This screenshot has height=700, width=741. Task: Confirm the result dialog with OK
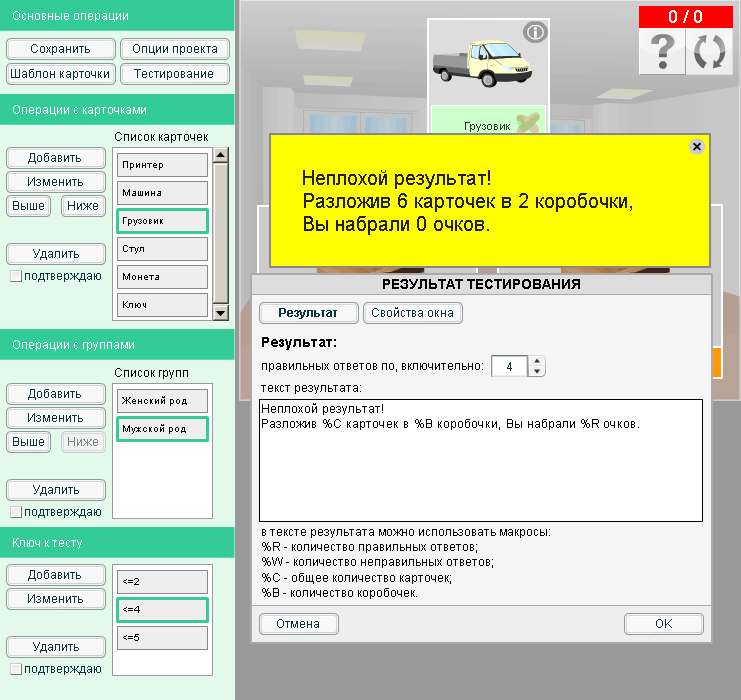[x=663, y=624]
